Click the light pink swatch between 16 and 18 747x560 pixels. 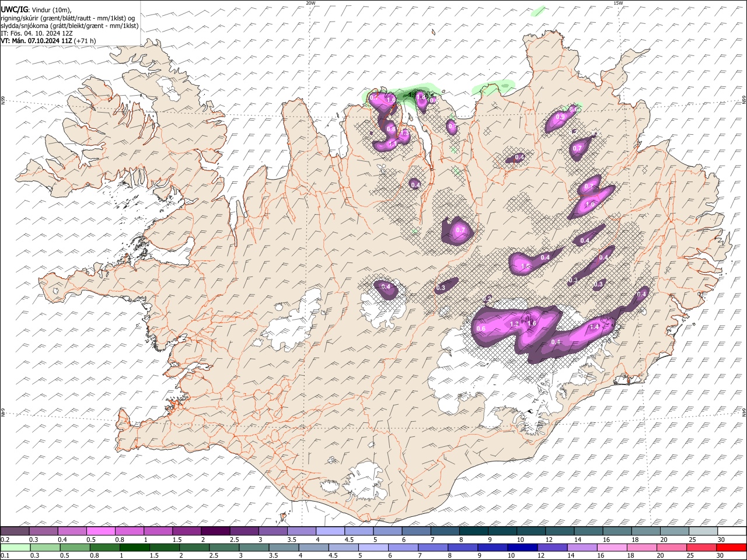click(x=612, y=548)
